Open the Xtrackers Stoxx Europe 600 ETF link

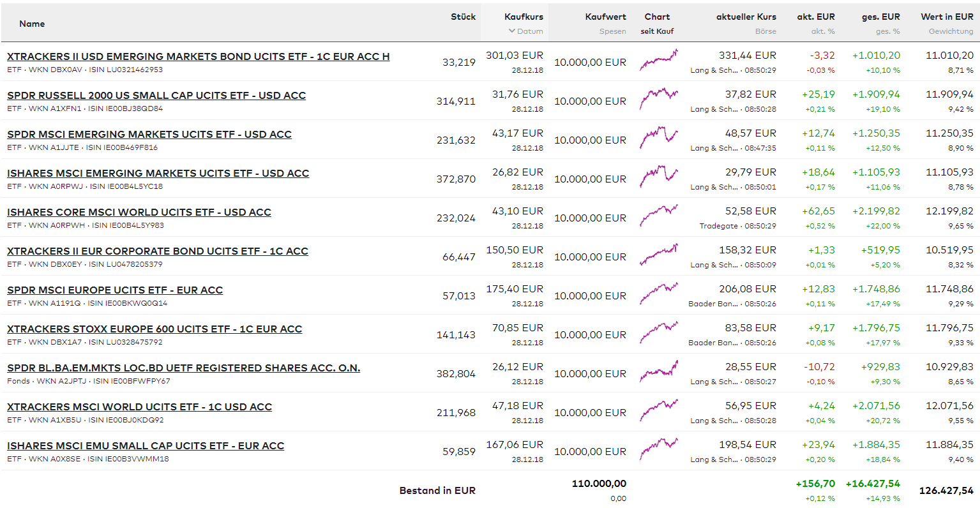(x=155, y=329)
